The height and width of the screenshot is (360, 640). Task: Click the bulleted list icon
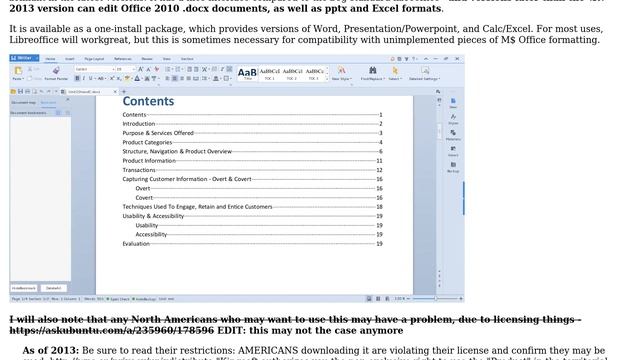(x=168, y=69)
